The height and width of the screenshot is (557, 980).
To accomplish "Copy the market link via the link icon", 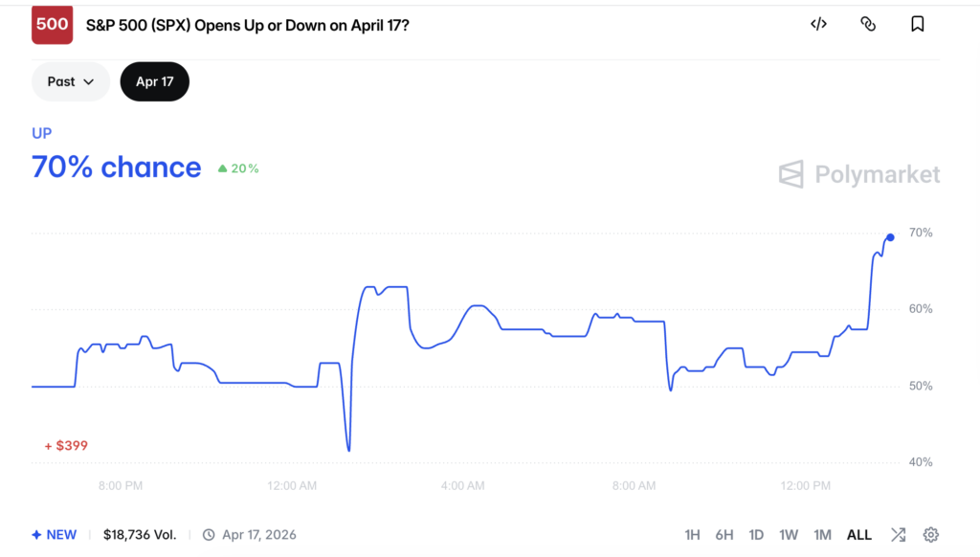I will [868, 24].
